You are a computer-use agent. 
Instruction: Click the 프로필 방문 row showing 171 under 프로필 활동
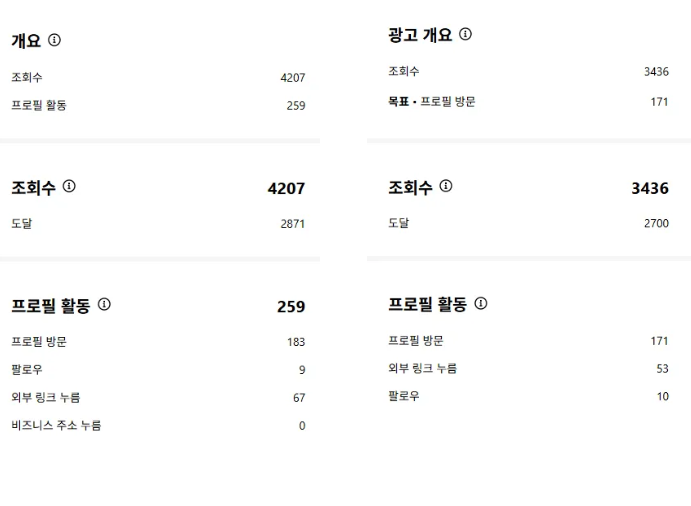click(x=528, y=341)
